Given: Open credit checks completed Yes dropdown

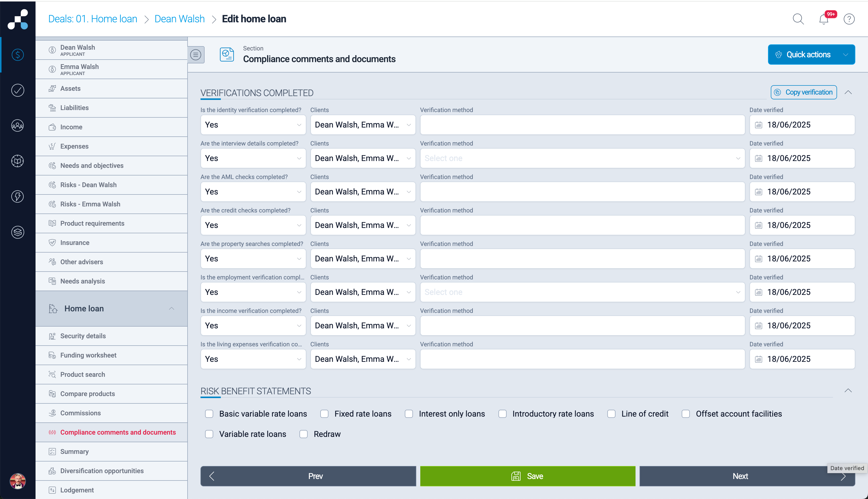Looking at the screenshot, I should tap(253, 225).
